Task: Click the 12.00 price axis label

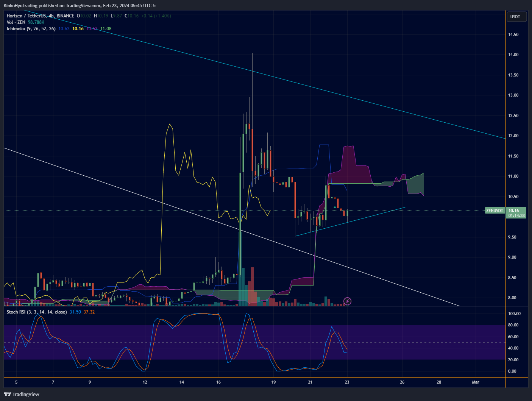Action: click(x=513, y=136)
